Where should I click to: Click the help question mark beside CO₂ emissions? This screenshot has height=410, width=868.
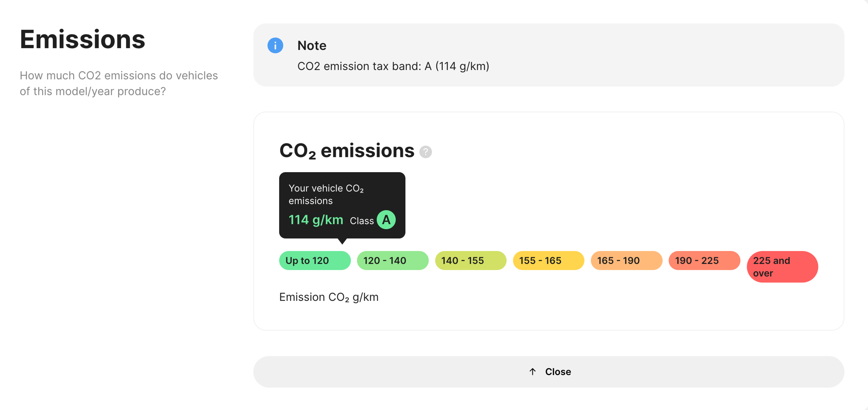click(x=425, y=152)
